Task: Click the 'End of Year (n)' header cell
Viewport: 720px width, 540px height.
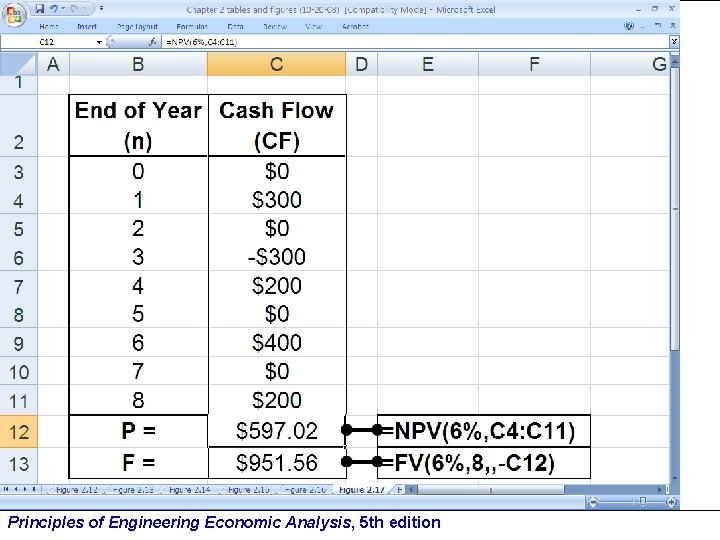Action: (x=138, y=125)
